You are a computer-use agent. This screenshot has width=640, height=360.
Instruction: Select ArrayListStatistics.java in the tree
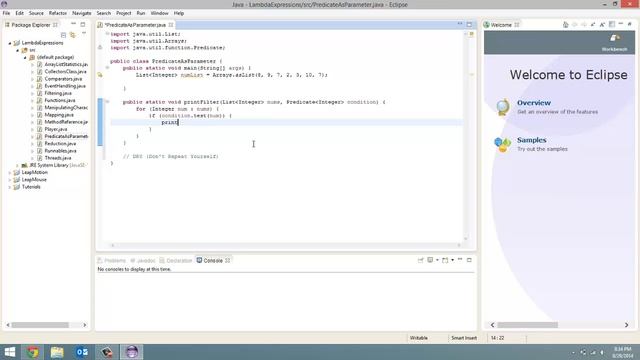click(66, 64)
